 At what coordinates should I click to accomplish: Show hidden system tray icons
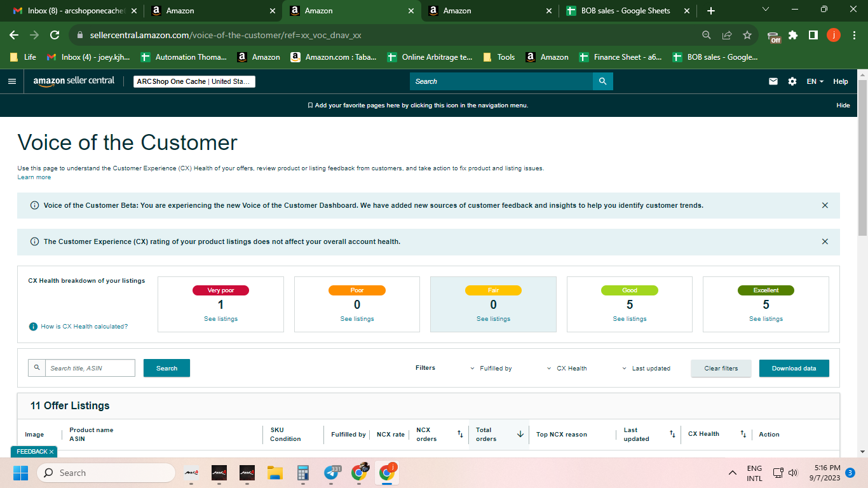(733, 473)
